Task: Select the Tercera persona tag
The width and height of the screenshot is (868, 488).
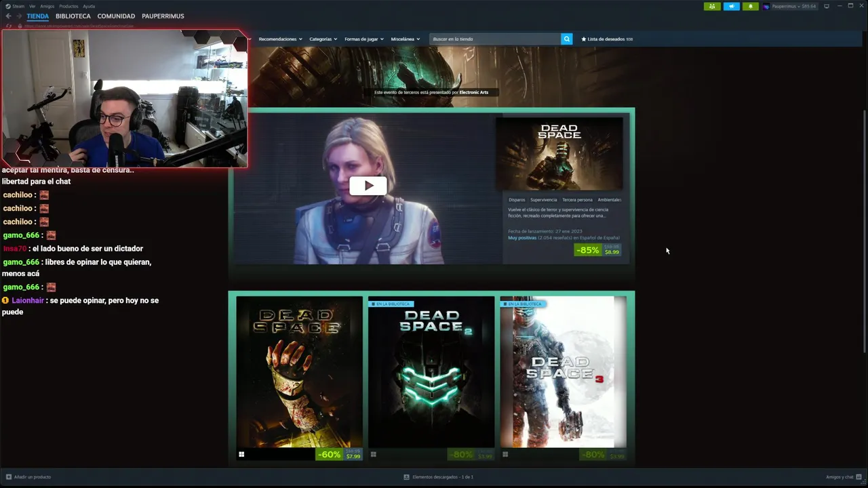Action: pyautogui.click(x=577, y=200)
